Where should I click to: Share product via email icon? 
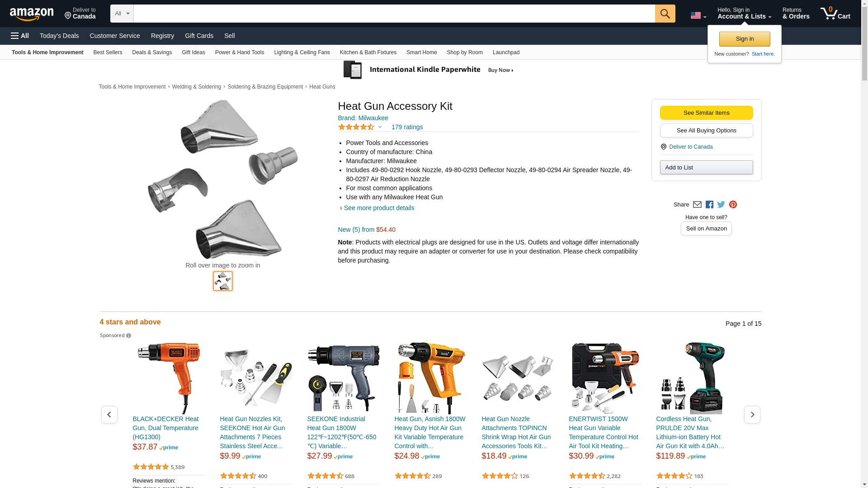pos(697,205)
